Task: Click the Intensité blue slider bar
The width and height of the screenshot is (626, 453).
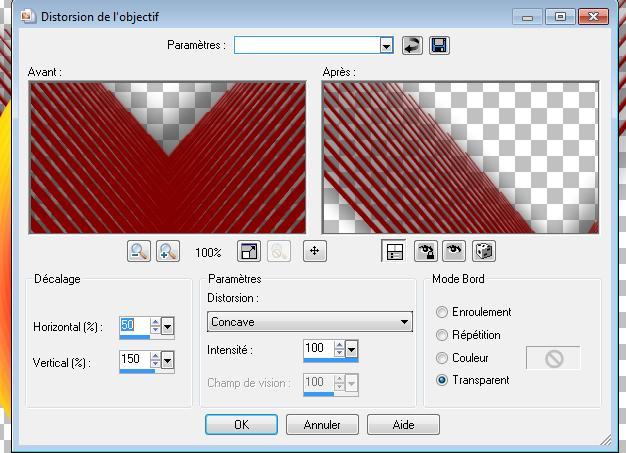Action: pos(331,360)
